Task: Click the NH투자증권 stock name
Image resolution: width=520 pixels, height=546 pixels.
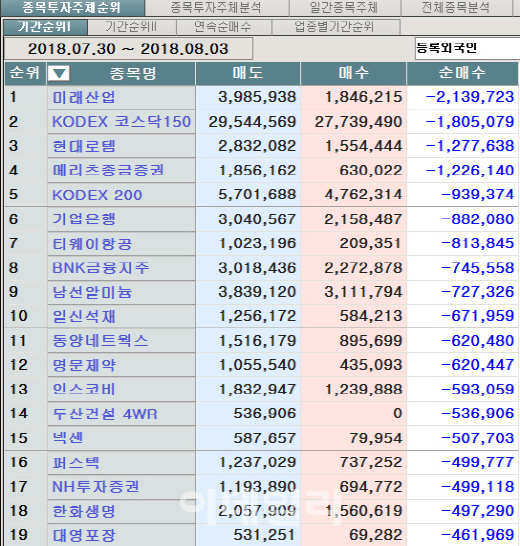Action: (x=95, y=487)
